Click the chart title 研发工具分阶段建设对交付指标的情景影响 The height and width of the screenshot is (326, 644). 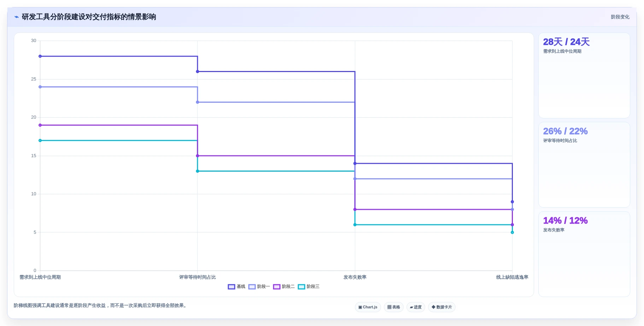point(89,17)
